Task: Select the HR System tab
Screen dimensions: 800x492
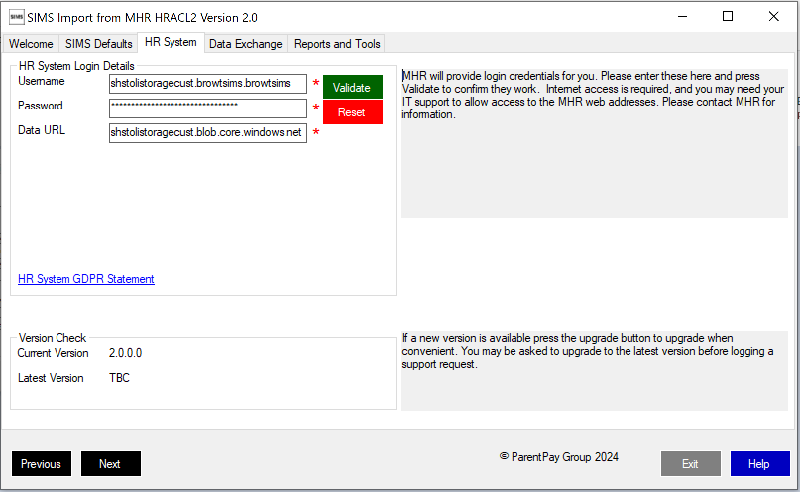Action: pyautogui.click(x=171, y=42)
